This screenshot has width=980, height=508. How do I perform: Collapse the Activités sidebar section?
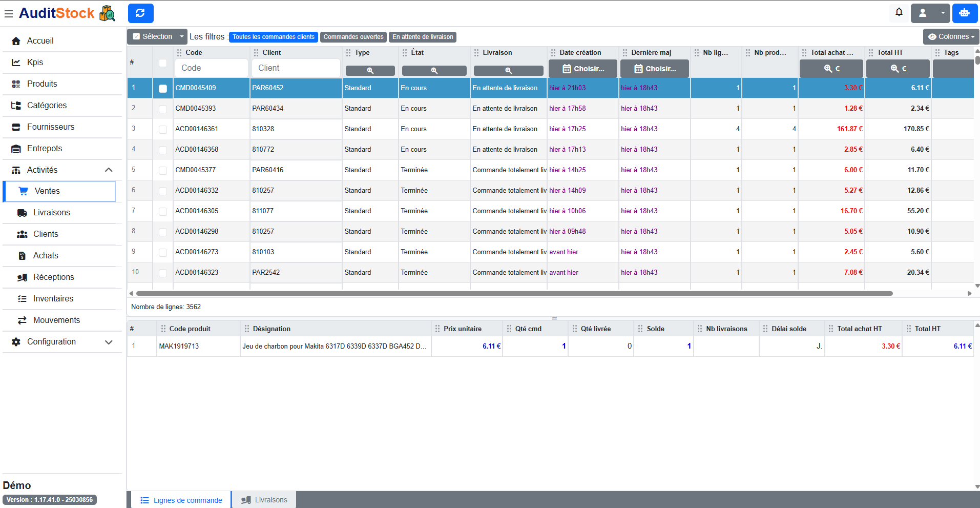tap(109, 170)
